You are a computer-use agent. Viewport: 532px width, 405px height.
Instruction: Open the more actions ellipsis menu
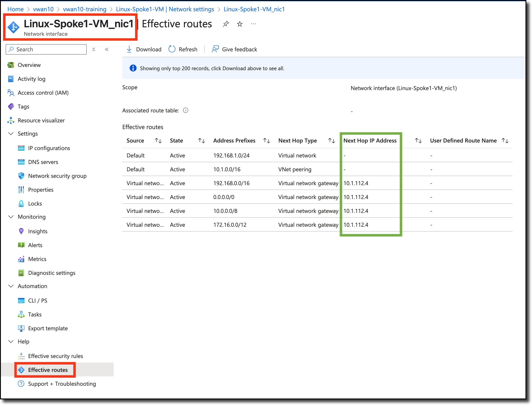click(253, 24)
